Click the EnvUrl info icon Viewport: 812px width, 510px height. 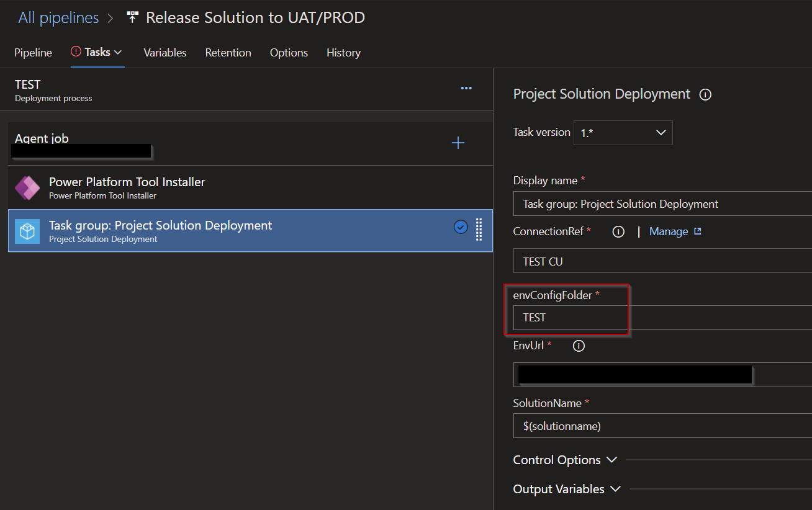[x=579, y=346]
